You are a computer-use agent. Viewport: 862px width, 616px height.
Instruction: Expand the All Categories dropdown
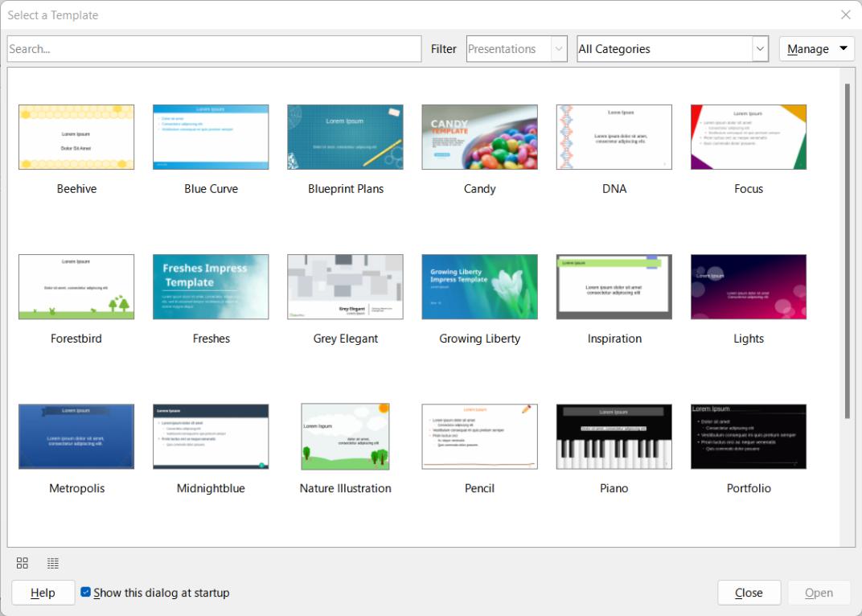[672, 49]
